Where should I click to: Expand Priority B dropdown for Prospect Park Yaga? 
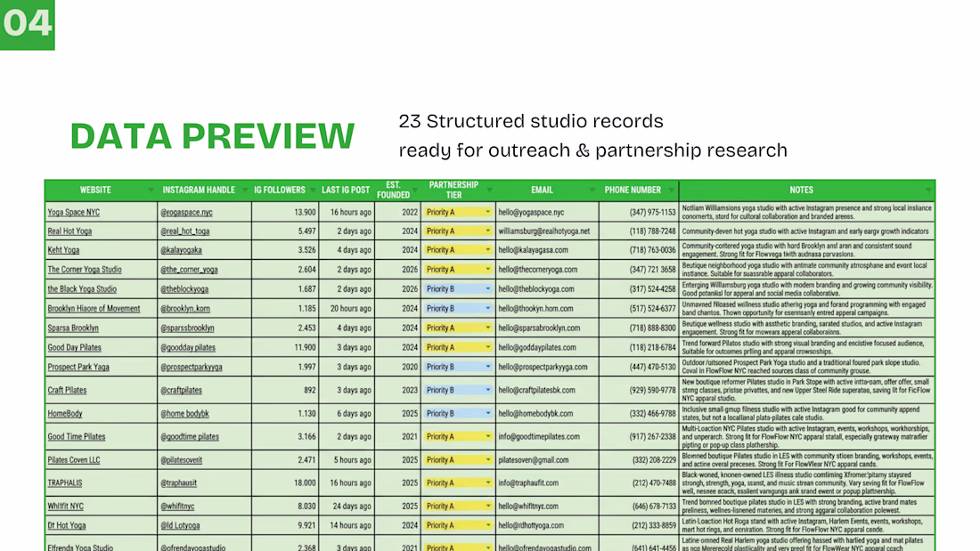pos(488,367)
